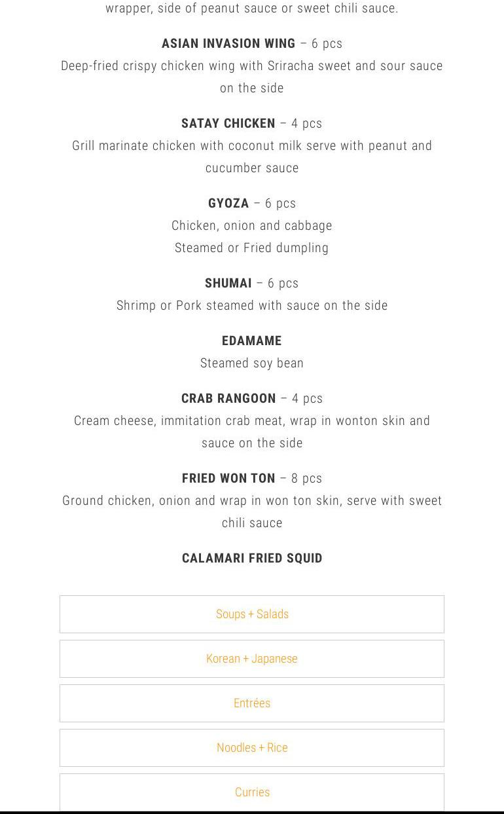Click the Sriracha sweet and sour description
504x814 pixels.
click(252, 66)
